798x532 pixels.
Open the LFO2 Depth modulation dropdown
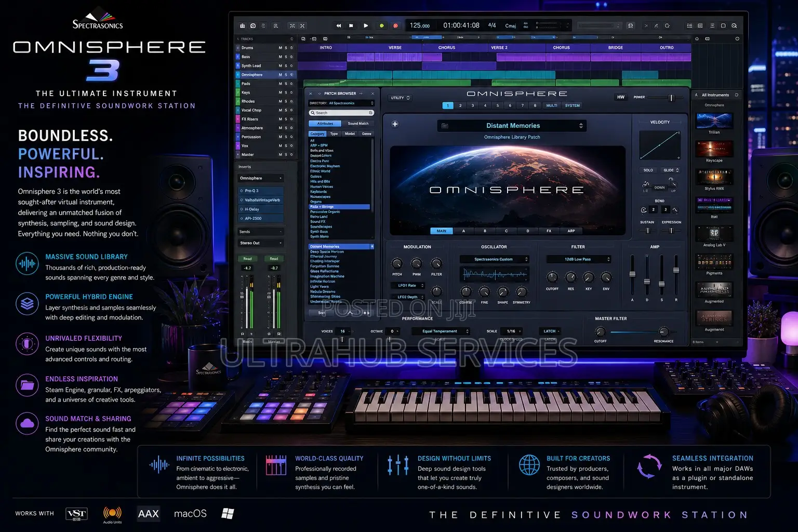[408, 297]
